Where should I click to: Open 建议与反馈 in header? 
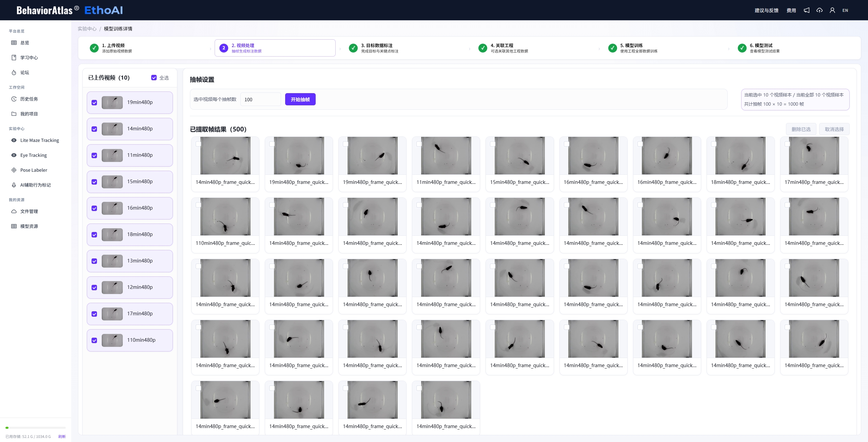tap(766, 10)
